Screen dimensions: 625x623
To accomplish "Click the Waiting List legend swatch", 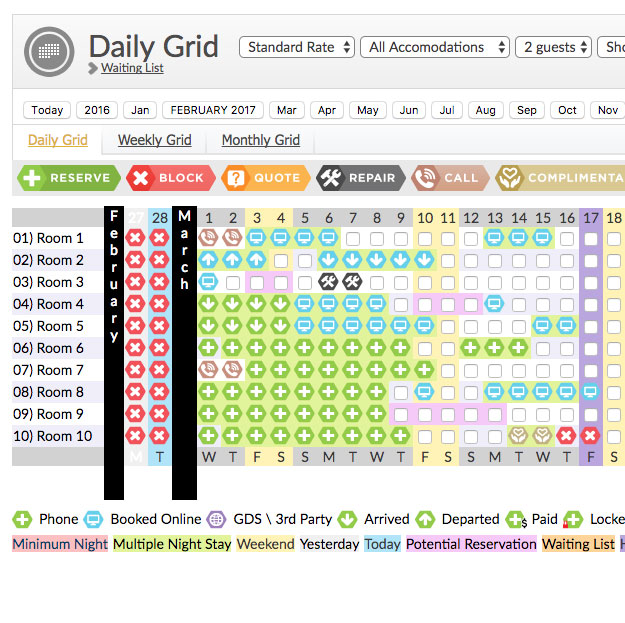I will point(578,544).
